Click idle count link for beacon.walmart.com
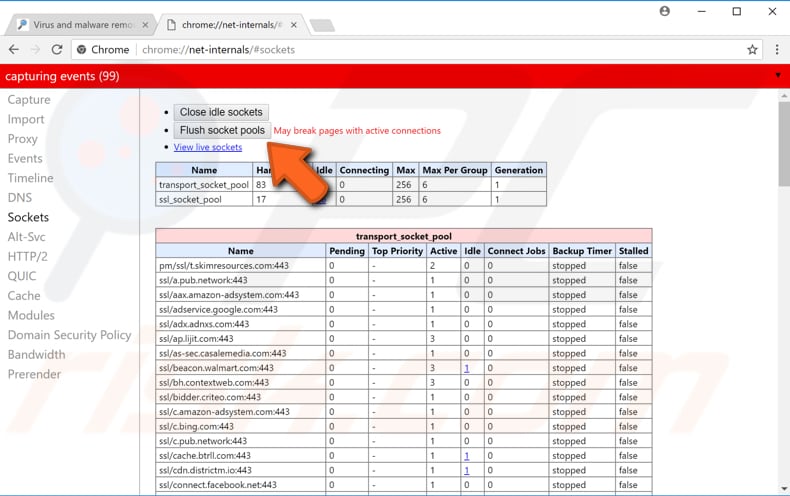The height and width of the screenshot is (496, 790). pyautogui.click(x=466, y=368)
